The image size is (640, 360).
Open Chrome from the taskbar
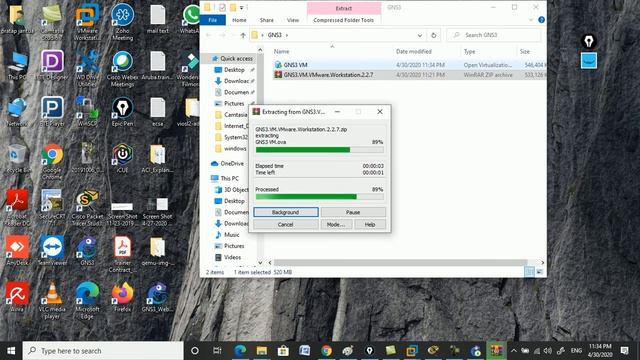(x=326, y=351)
